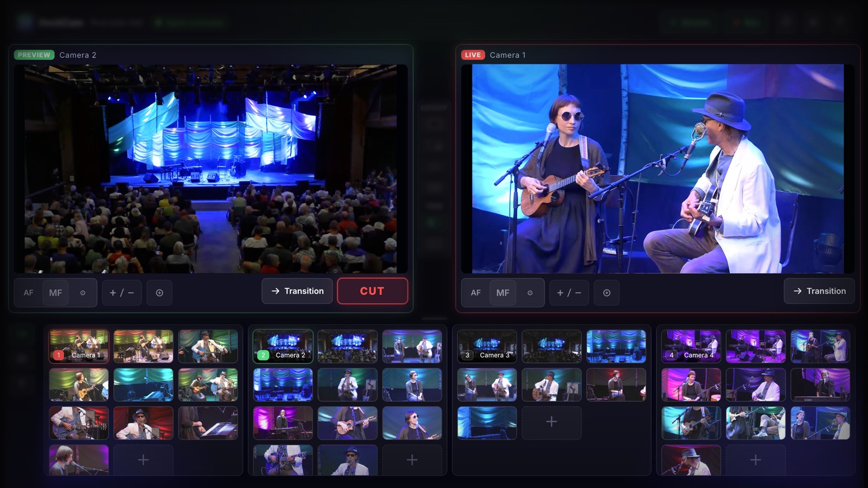Click Transition button in the Live panel
This screenshot has height=488, width=868.
pyautogui.click(x=819, y=291)
